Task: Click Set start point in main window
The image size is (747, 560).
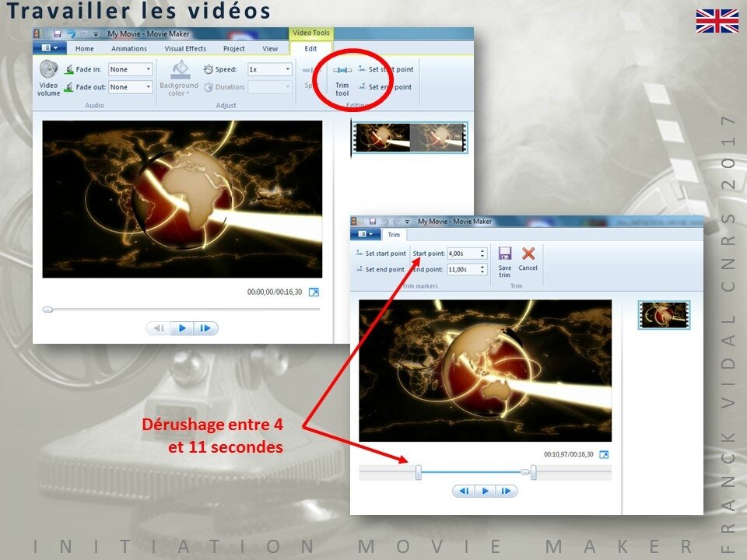Action: (386, 69)
